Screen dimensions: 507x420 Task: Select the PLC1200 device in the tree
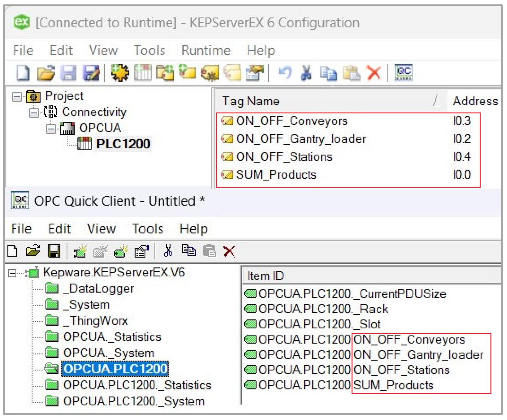(x=123, y=144)
